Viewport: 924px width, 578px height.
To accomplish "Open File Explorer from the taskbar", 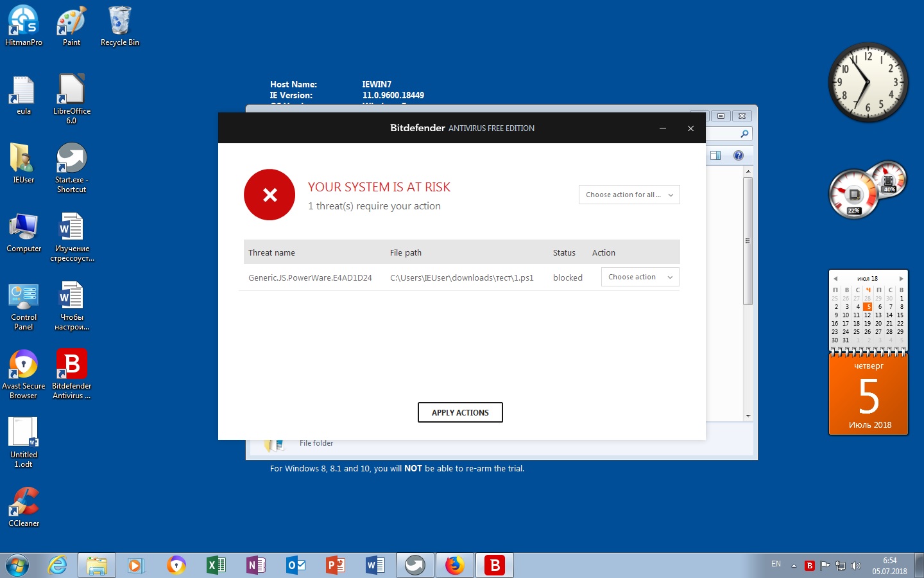I will click(97, 565).
